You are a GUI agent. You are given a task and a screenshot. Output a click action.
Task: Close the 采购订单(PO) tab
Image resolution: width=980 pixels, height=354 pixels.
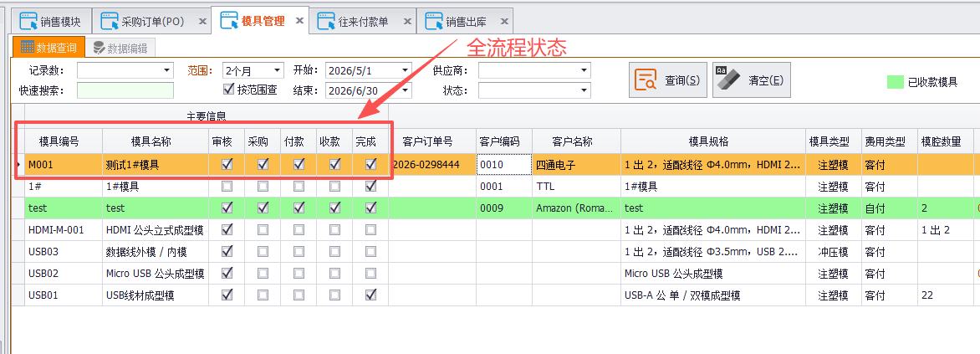tap(202, 21)
